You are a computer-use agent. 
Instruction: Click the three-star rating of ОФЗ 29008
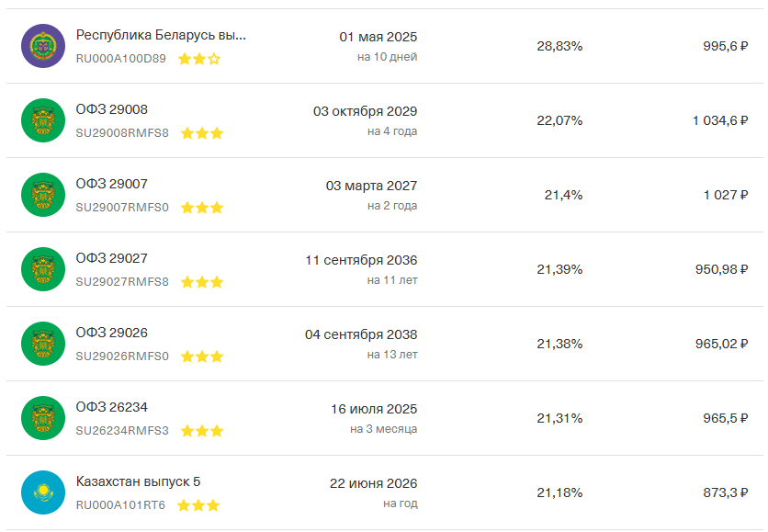(202, 133)
